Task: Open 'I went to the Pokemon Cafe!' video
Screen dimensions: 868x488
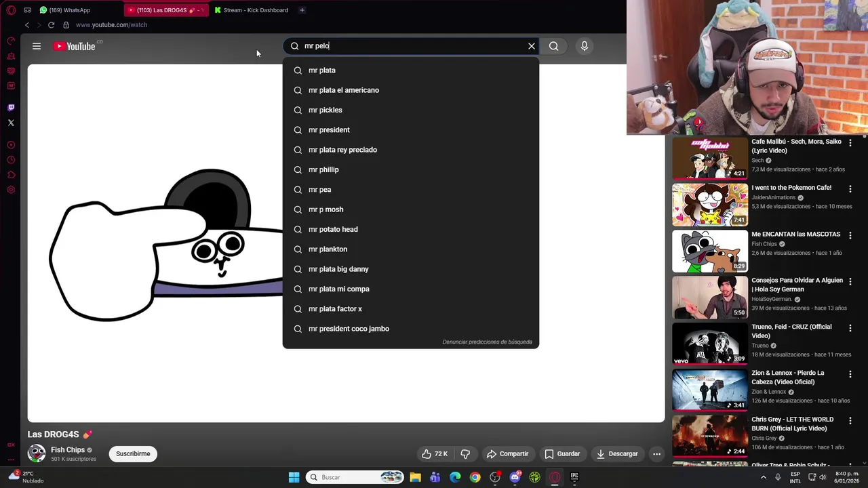Action: coord(710,204)
